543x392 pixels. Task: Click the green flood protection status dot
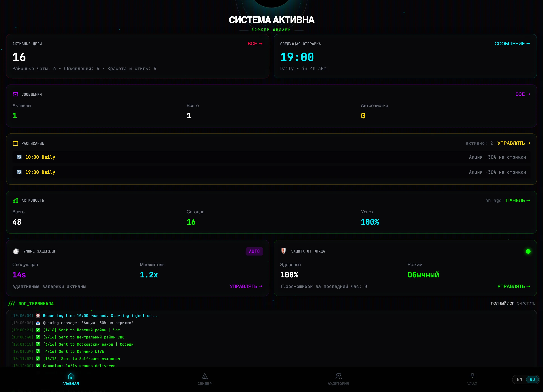click(x=528, y=251)
